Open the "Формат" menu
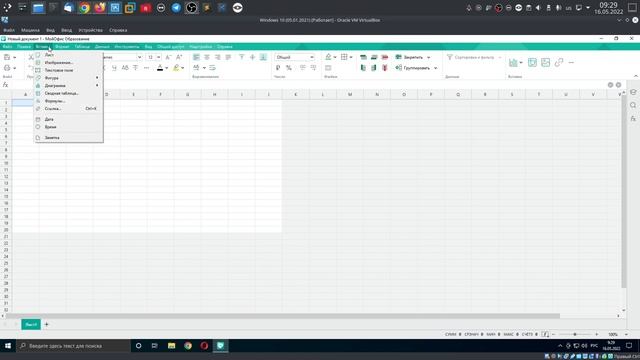 (62, 47)
